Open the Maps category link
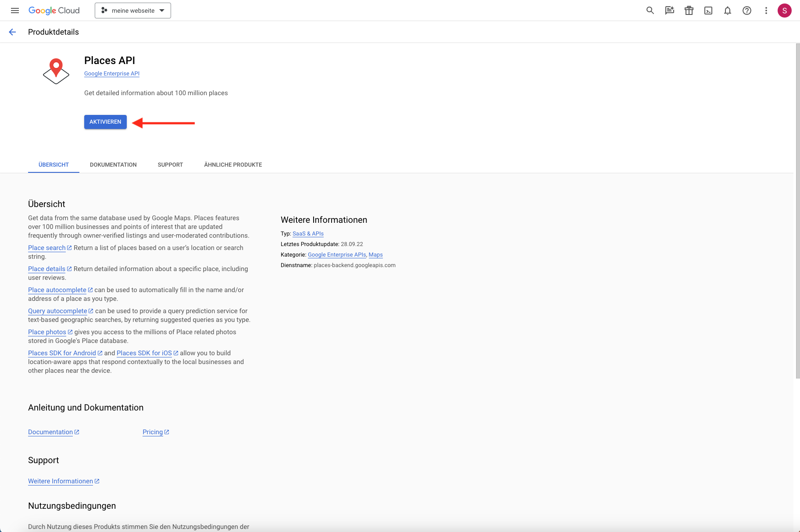Image resolution: width=800 pixels, height=532 pixels. 375,255
